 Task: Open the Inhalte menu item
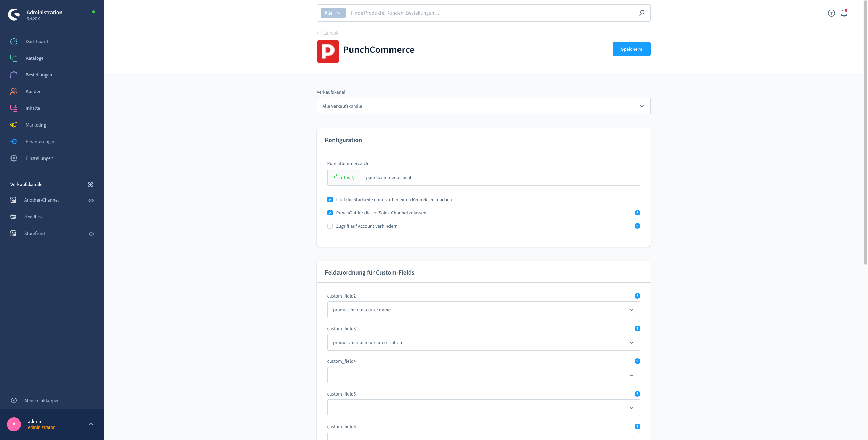coord(33,108)
